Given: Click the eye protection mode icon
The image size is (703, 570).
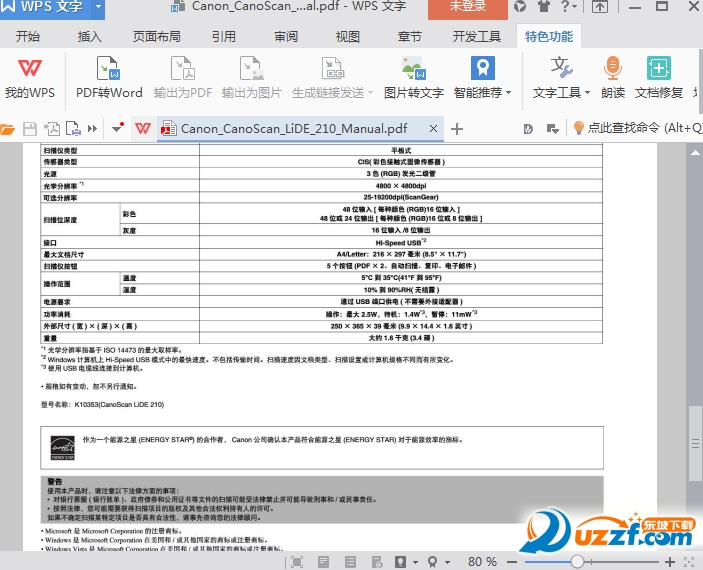Looking at the screenshot, I should coord(400,562).
